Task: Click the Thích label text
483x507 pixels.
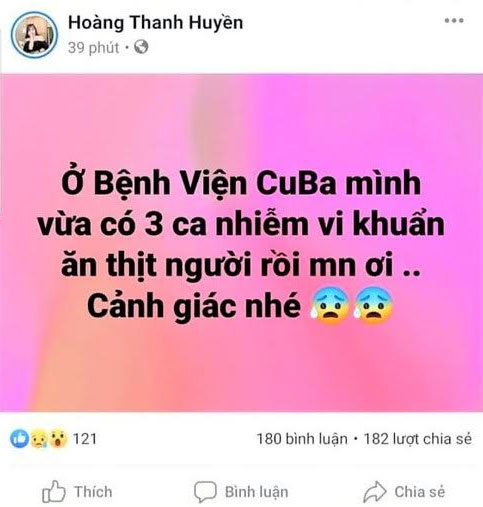Action: tap(93, 492)
